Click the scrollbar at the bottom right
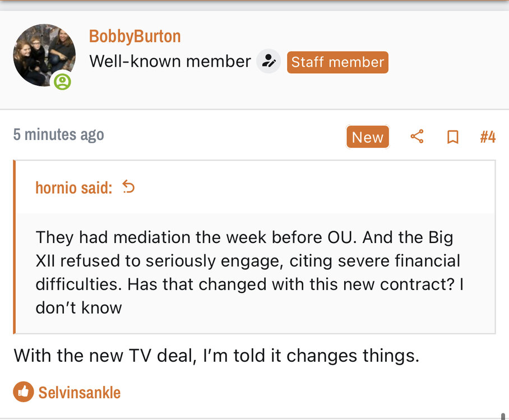509x420 pixels. [x=502, y=416]
